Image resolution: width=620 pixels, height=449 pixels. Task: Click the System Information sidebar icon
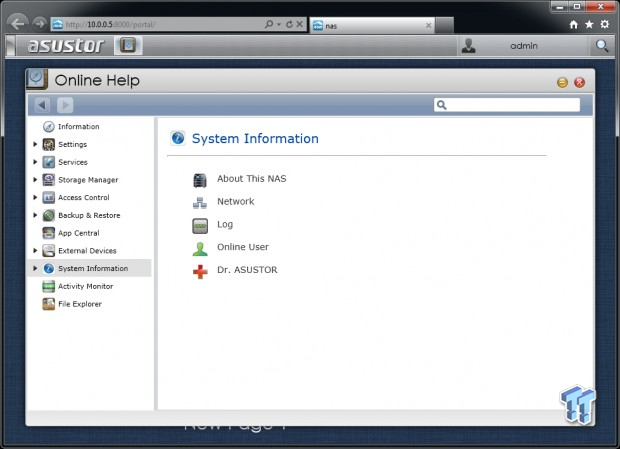point(49,268)
